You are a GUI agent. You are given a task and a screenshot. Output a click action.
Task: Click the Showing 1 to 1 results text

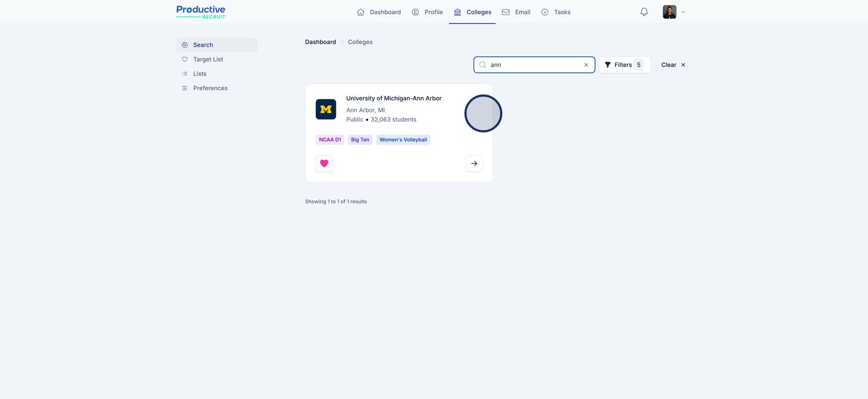pos(336,201)
